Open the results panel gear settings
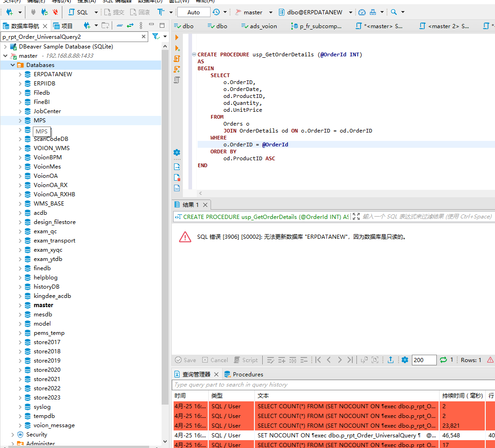 405,360
